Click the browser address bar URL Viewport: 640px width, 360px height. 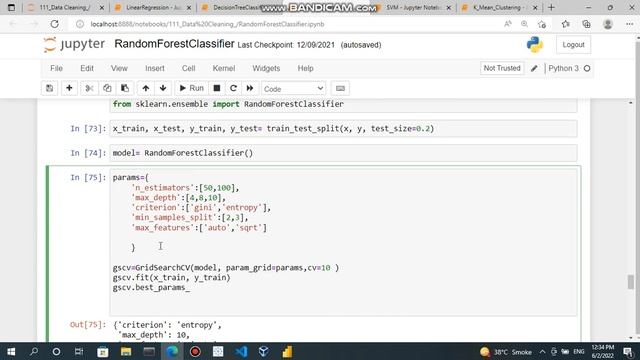point(207,24)
